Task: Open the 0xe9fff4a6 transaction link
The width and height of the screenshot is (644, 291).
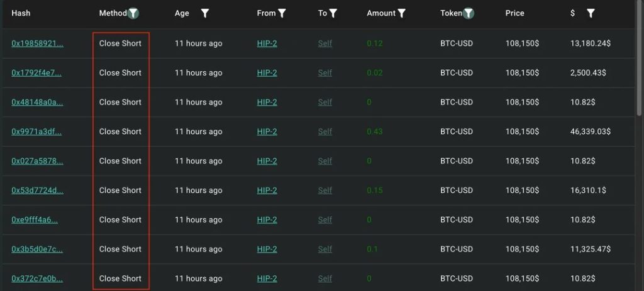Action: point(35,220)
